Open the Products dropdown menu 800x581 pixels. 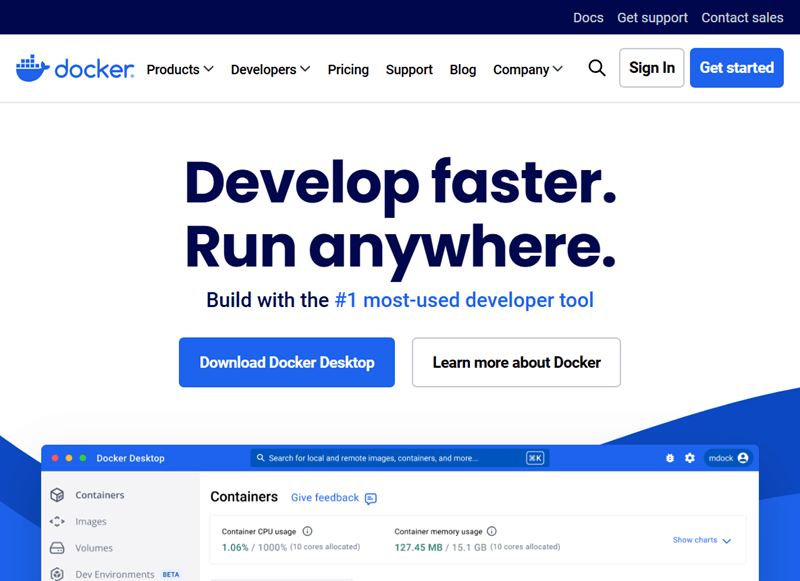click(179, 69)
